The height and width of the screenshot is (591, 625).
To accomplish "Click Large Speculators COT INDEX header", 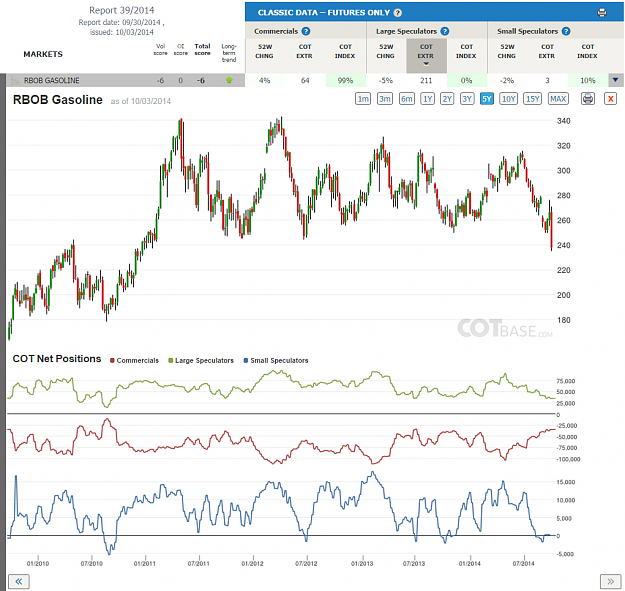I will [466, 51].
